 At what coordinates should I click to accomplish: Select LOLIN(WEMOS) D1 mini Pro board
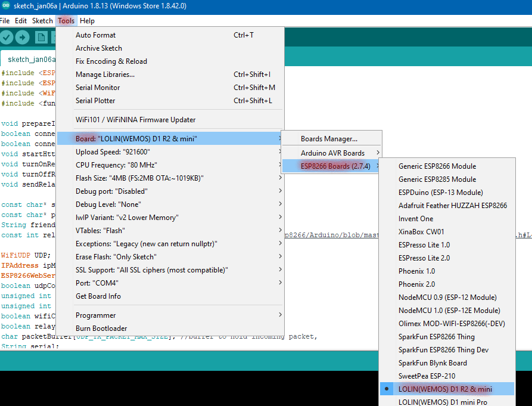447,402
